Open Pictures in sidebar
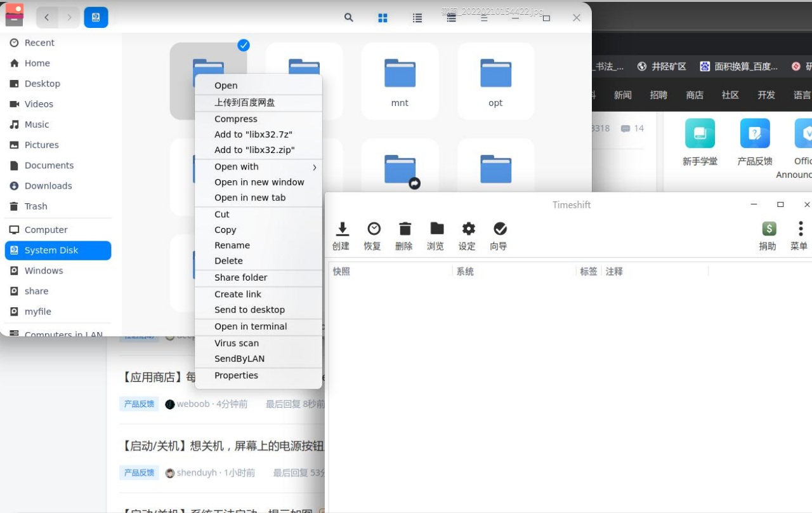 pyautogui.click(x=58, y=145)
